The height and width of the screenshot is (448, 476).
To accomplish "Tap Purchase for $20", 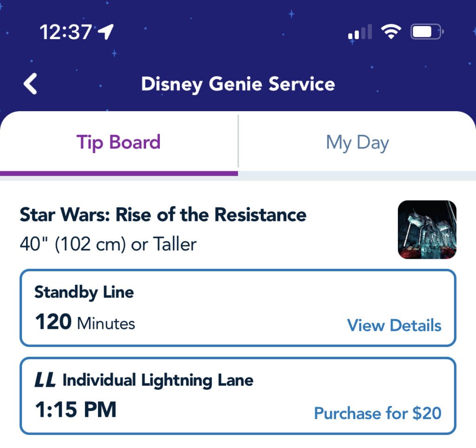I will [378, 414].
